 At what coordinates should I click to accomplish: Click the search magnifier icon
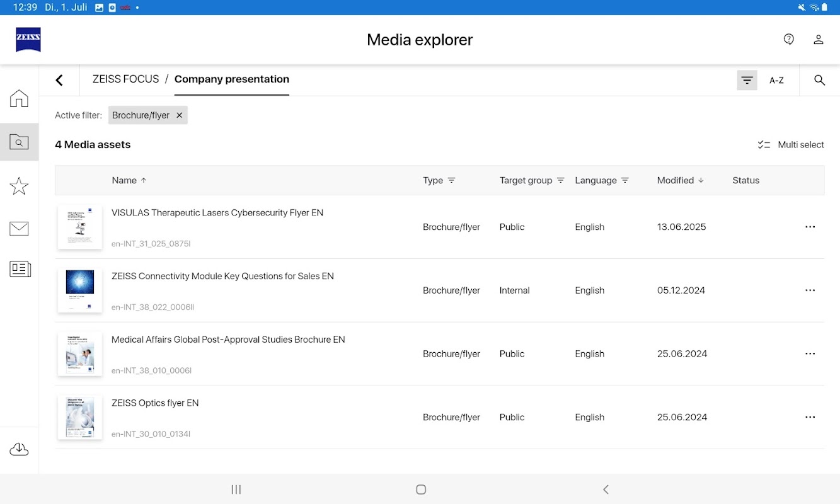coord(819,80)
